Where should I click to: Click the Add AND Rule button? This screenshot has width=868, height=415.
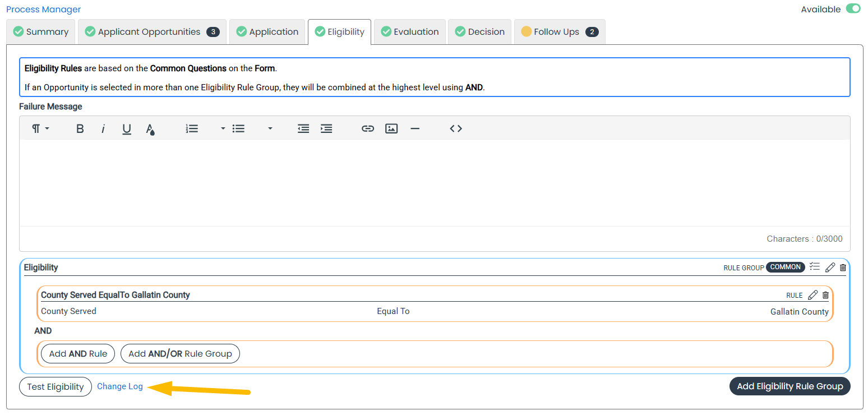(x=78, y=354)
